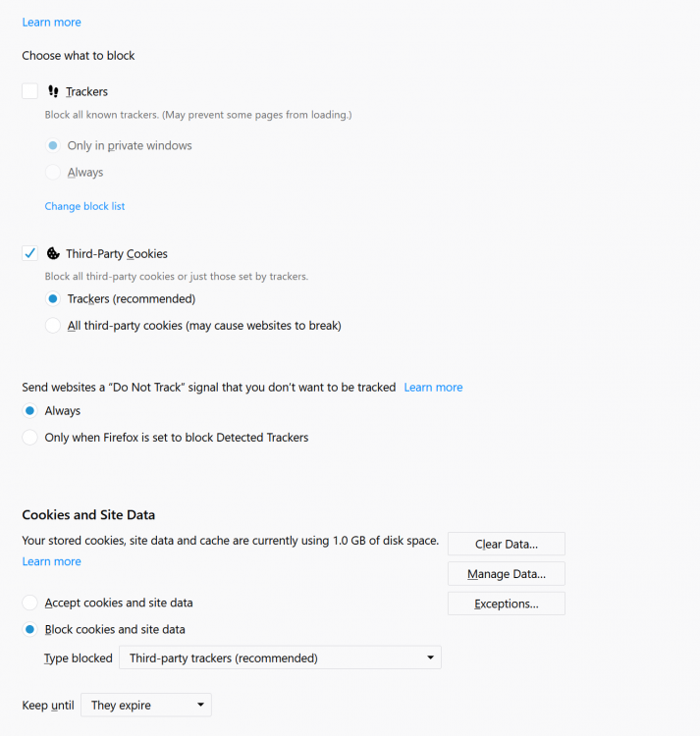Screen dimensions: 700x736
Task: Select All third-party cookies option
Action: pyautogui.click(x=53, y=325)
